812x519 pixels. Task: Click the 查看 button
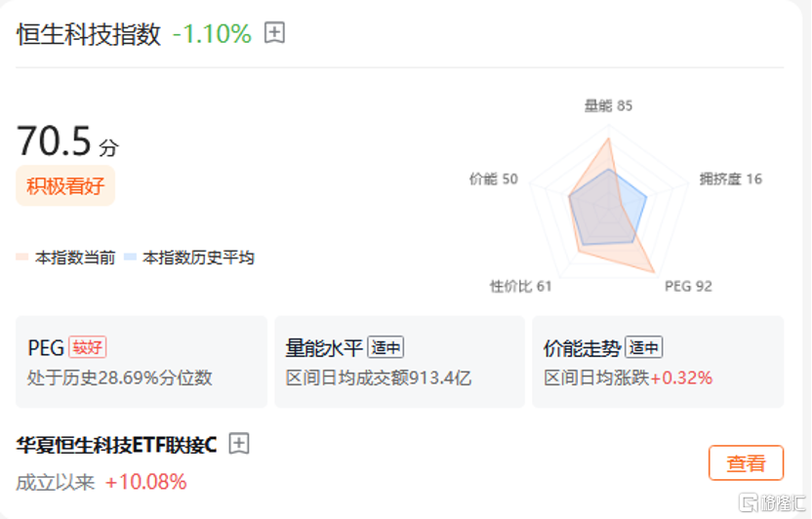(746, 463)
